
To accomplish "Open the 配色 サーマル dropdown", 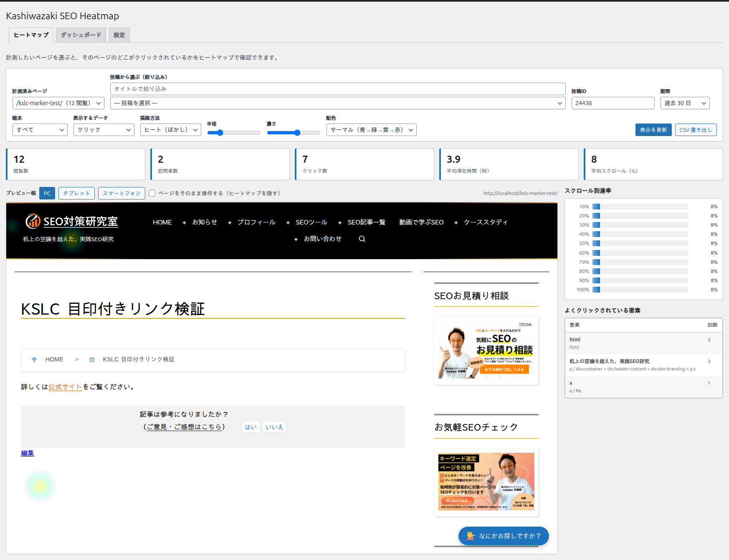I will point(372,130).
